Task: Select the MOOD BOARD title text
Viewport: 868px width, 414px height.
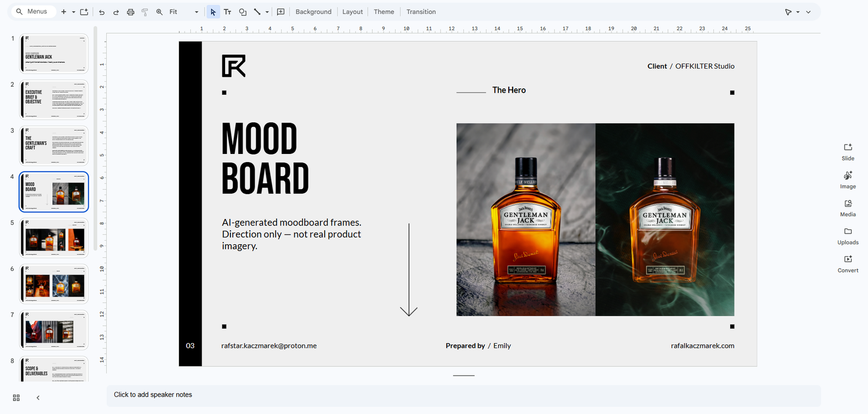Action: click(265, 158)
